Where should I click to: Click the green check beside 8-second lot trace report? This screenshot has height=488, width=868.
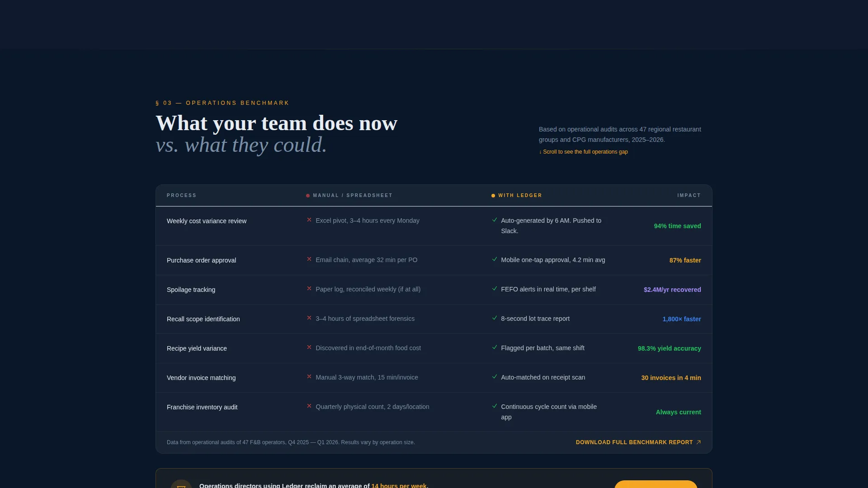495,318
